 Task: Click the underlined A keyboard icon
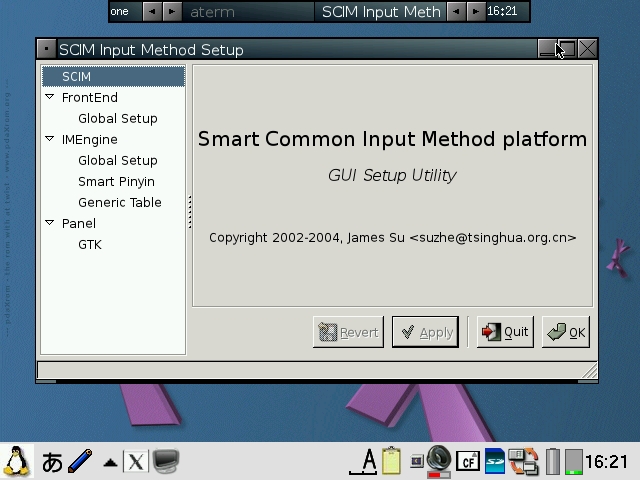click(x=368, y=461)
